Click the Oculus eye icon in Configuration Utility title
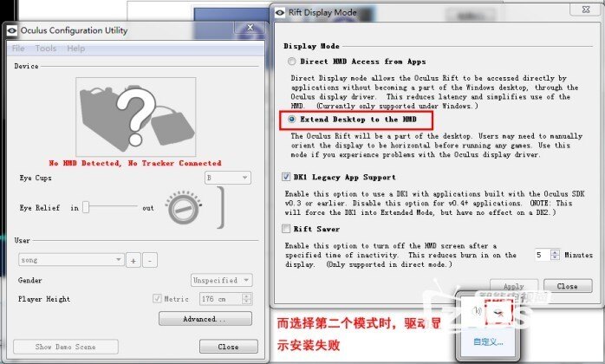605x364 pixels. 11,29
